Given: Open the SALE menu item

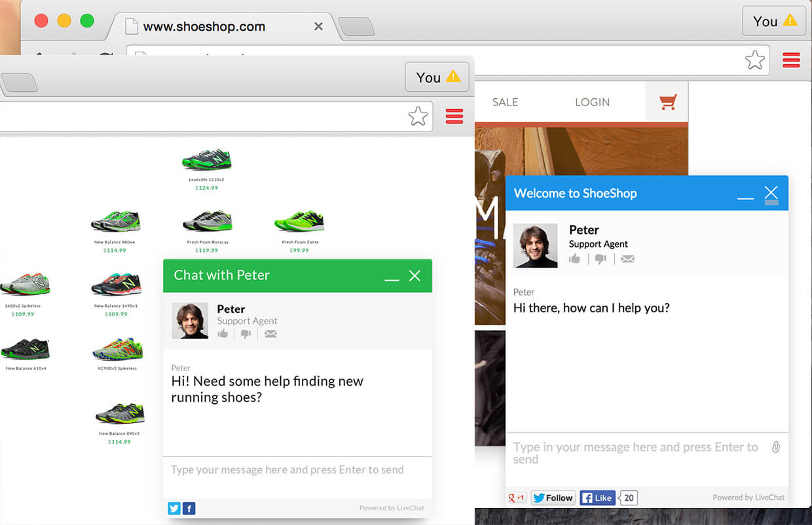Looking at the screenshot, I should 505,102.
